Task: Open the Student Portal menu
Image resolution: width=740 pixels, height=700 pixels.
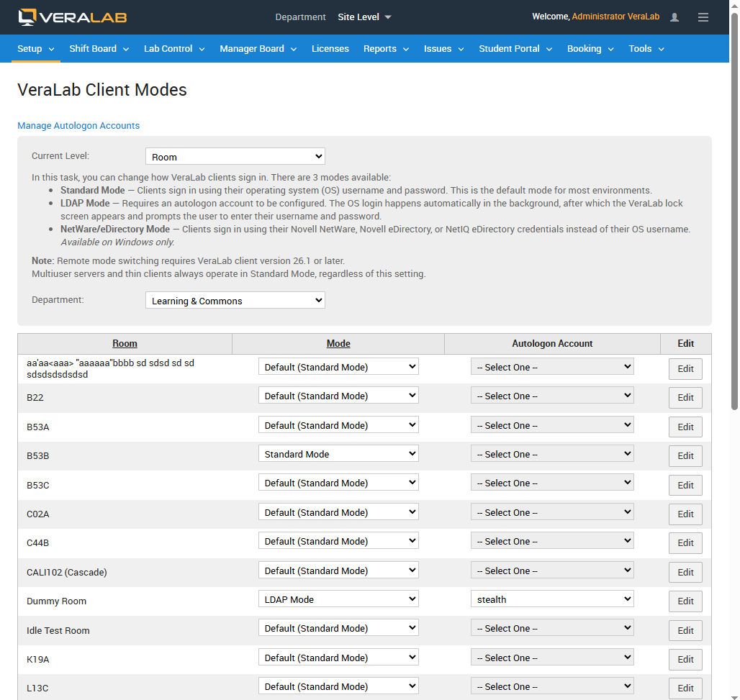Action: 515,49
